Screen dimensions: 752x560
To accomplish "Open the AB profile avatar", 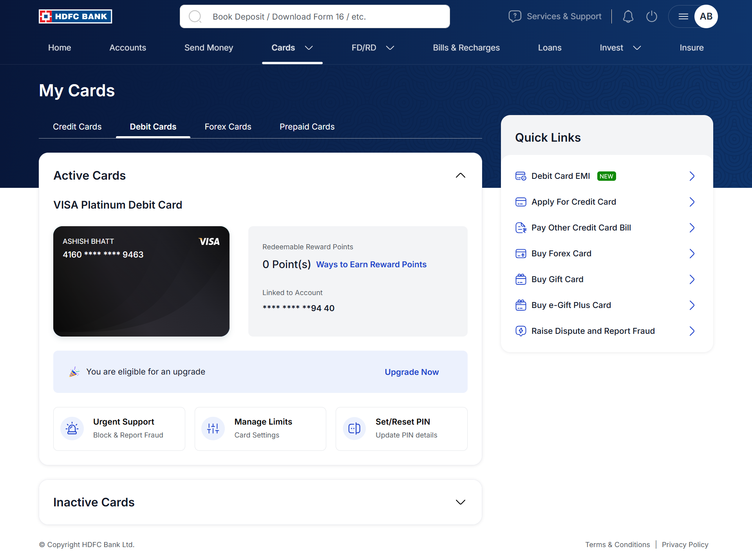I will click(x=706, y=16).
